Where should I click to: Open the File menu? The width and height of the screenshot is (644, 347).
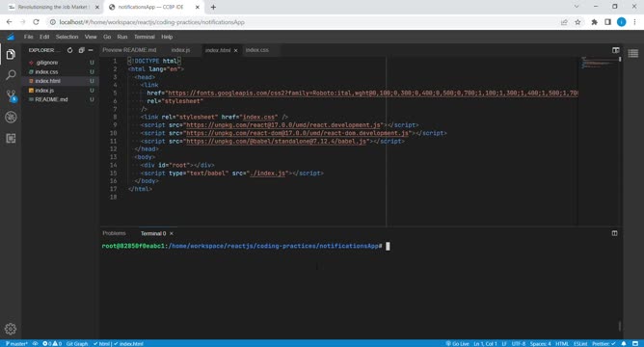coord(28,37)
